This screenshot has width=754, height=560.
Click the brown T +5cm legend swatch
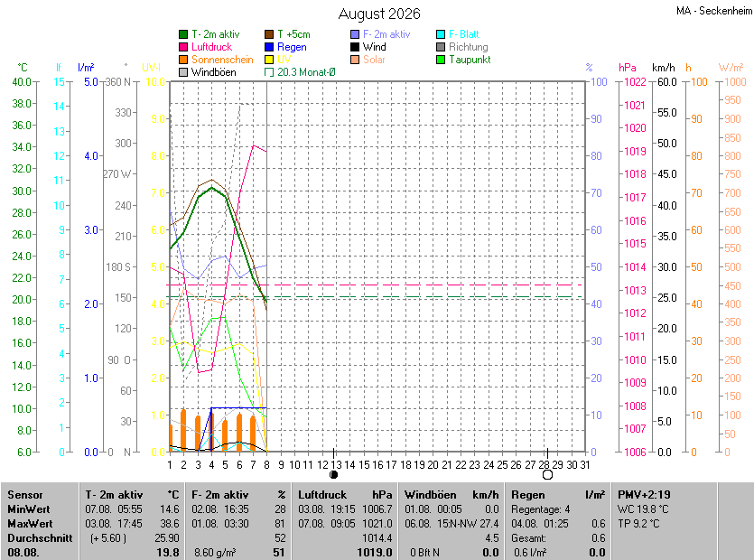point(269,34)
